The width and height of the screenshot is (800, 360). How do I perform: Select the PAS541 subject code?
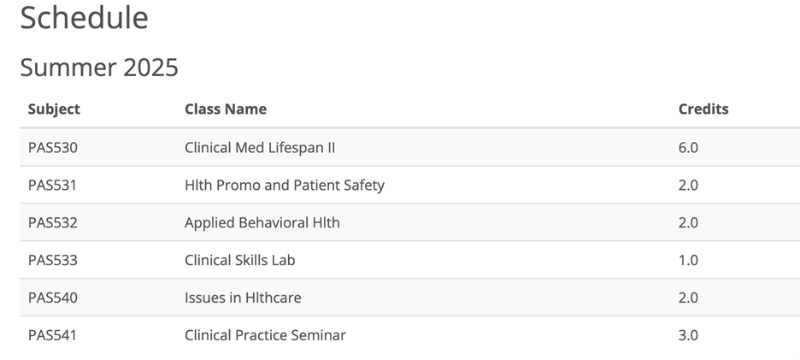[x=53, y=336]
